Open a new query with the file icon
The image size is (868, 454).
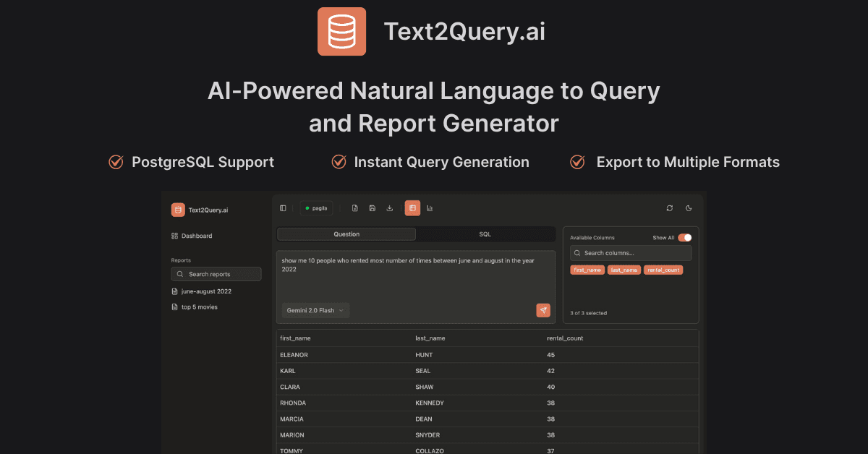tap(355, 207)
